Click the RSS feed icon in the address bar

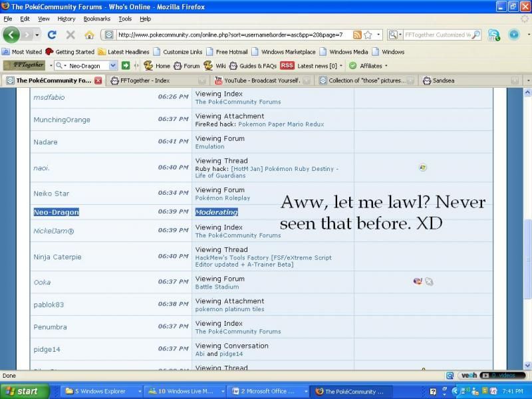(357, 35)
